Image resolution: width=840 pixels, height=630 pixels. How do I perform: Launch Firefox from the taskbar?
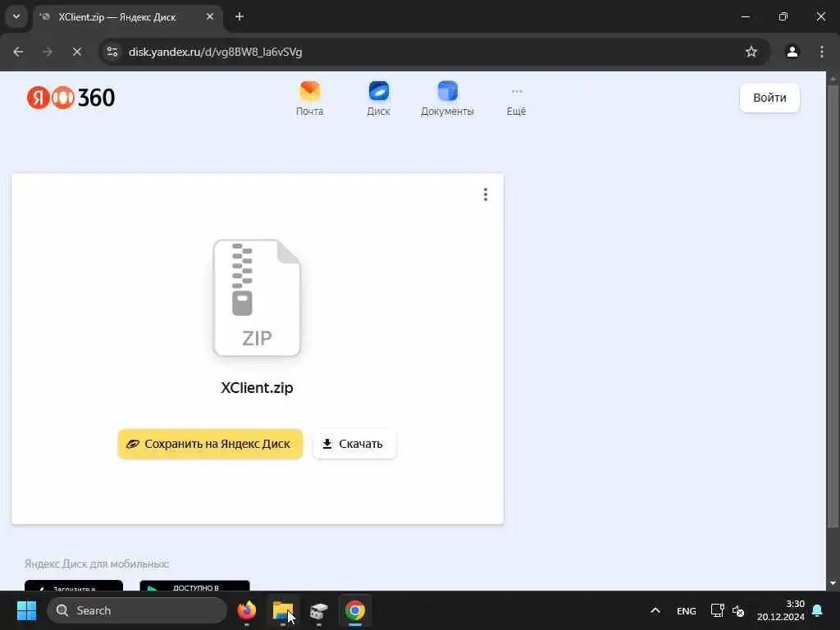tap(246, 610)
